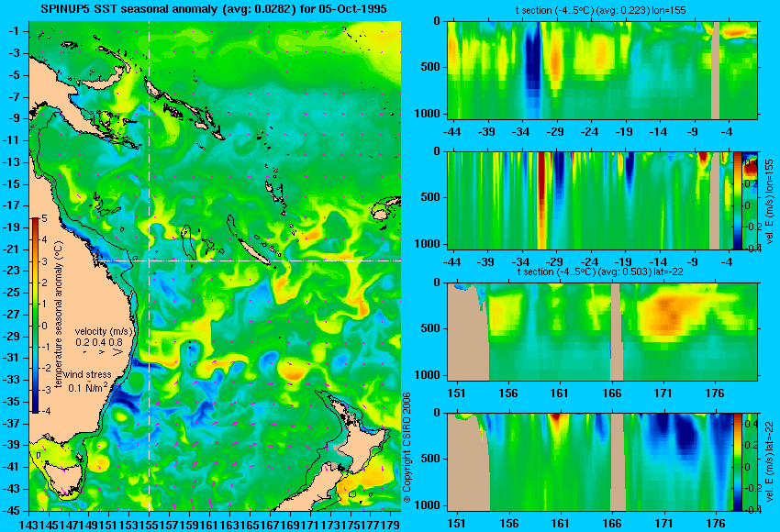Click the 'velocity (m/s)' legend heading

(x=105, y=331)
